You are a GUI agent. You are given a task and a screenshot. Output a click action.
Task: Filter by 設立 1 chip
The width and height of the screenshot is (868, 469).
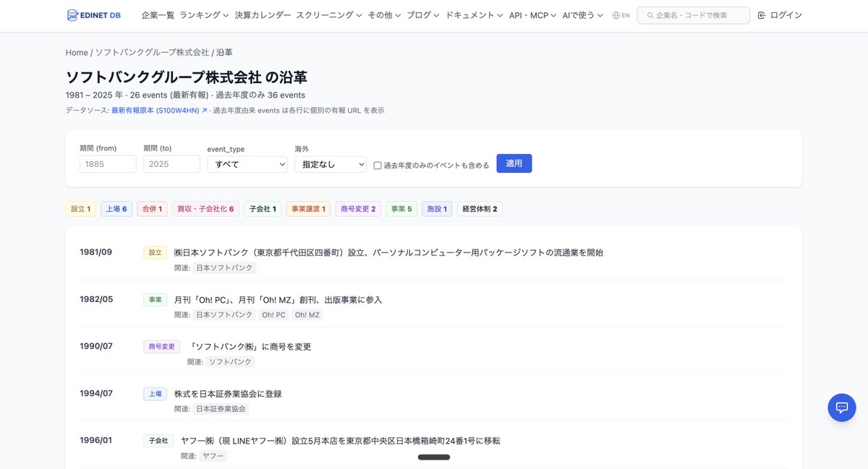pyautogui.click(x=80, y=209)
